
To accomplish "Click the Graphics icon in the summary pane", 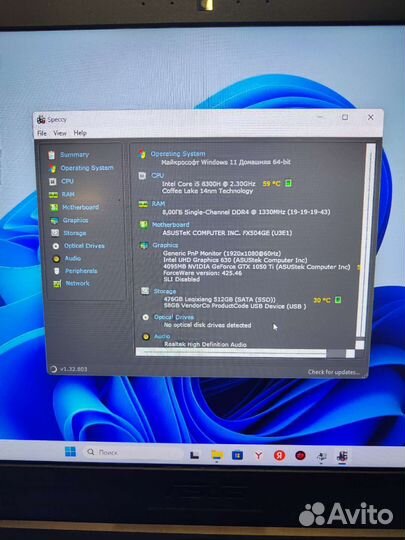I will point(144,246).
